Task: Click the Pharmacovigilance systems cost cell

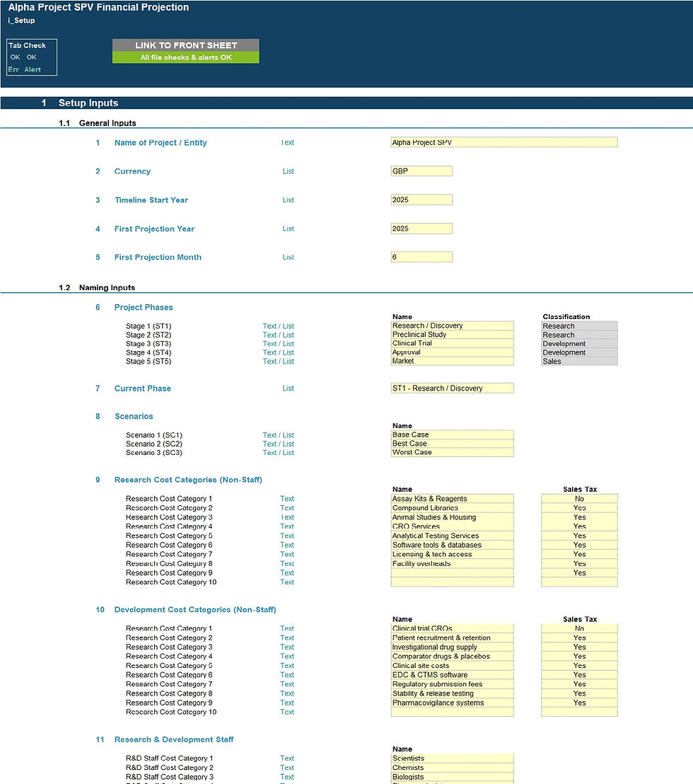Action: tap(452, 703)
